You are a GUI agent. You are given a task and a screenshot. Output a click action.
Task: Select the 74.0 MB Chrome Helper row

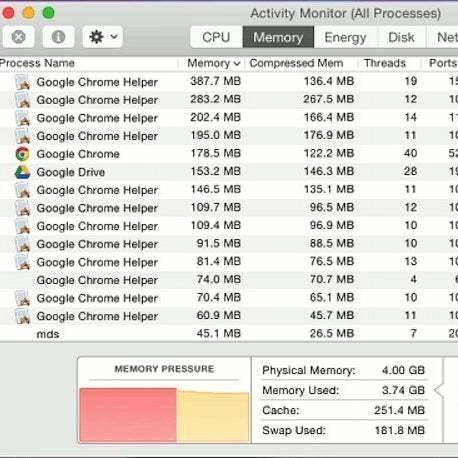tap(229, 280)
